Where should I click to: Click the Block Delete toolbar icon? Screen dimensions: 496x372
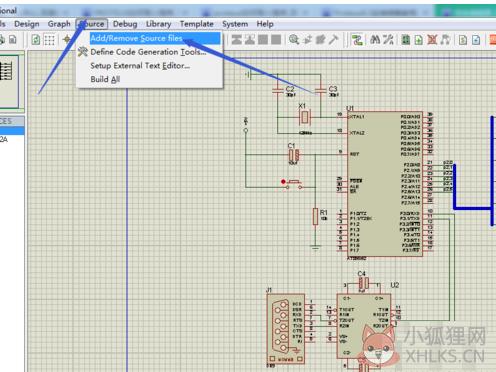[276, 40]
